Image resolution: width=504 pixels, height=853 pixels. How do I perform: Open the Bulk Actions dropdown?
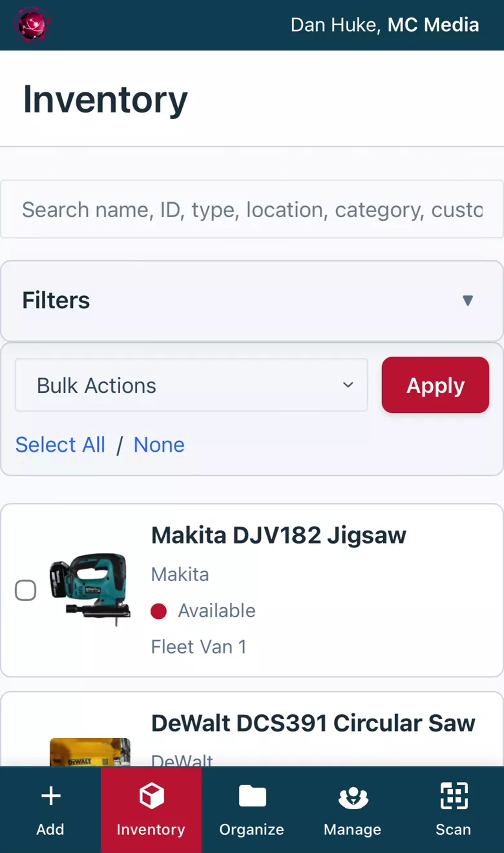[191, 385]
